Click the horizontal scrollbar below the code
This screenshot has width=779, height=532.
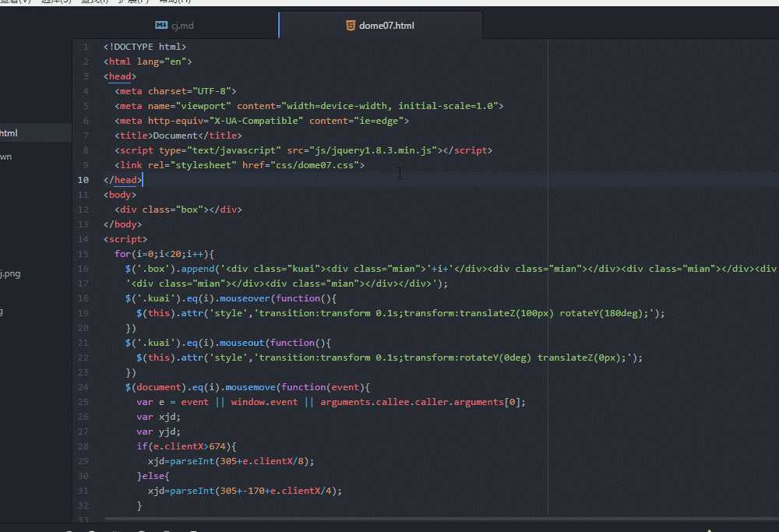pyautogui.click(x=441, y=520)
